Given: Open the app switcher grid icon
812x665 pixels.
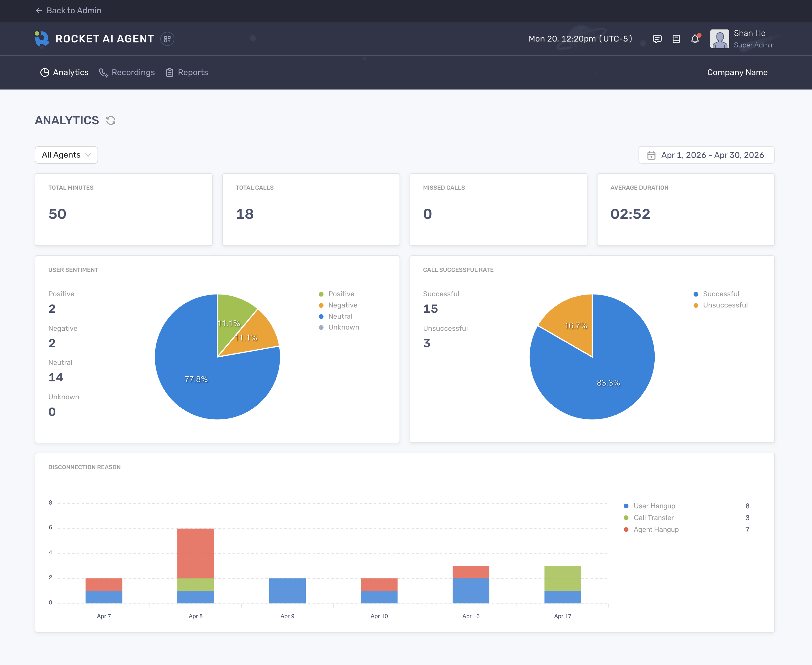Looking at the screenshot, I should (x=167, y=39).
